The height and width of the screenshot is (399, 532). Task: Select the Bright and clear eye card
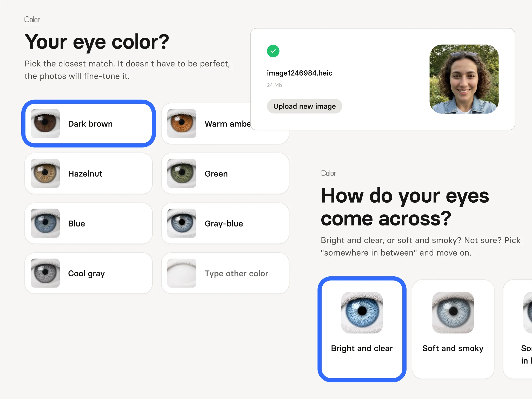[x=362, y=329]
